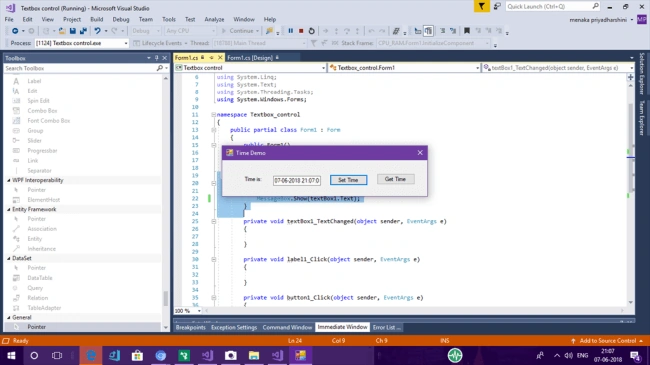Image resolution: width=650 pixels, height=365 pixels.
Task: Stop debugging with the red square
Action: [301, 31]
